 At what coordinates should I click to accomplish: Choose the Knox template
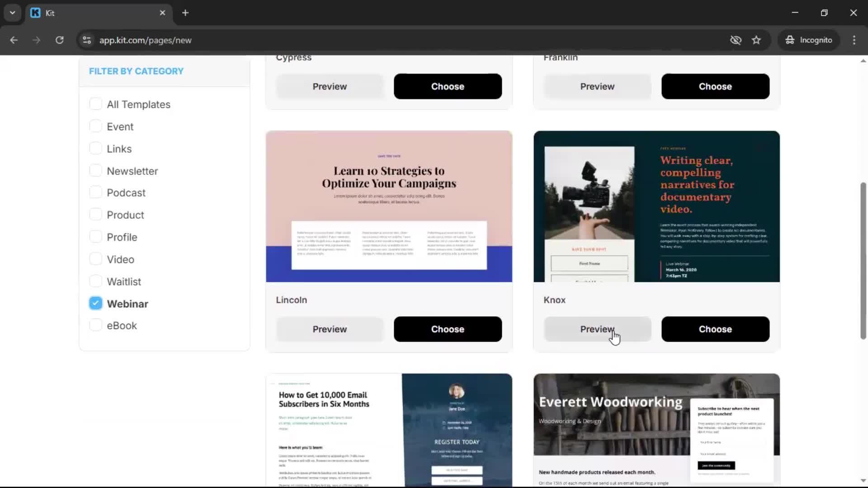715,329
